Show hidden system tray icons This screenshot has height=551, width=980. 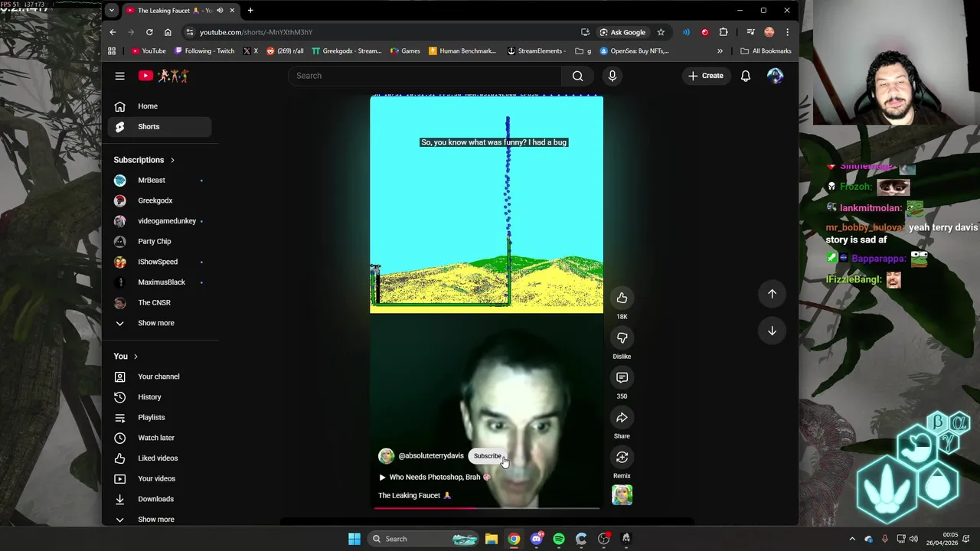(852, 539)
